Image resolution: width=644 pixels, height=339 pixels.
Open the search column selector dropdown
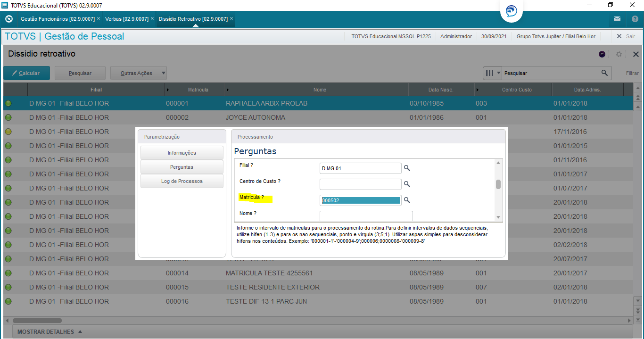pyautogui.click(x=493, y=73)
